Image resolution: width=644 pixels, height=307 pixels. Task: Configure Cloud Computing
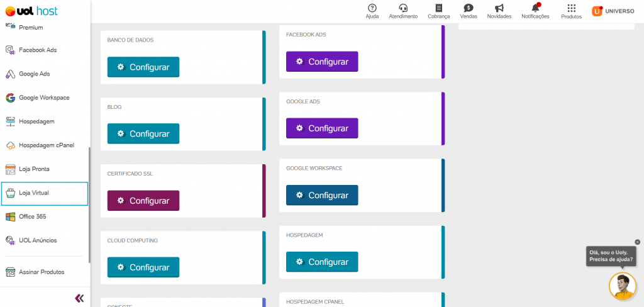point(143,267)
